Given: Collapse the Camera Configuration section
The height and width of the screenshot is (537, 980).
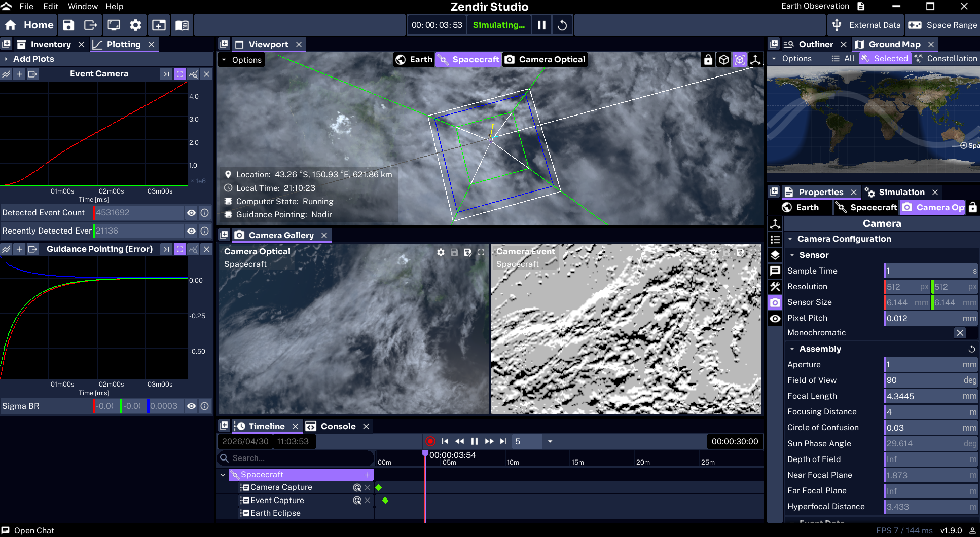Looking at the screenshot, I should point(790,239).
